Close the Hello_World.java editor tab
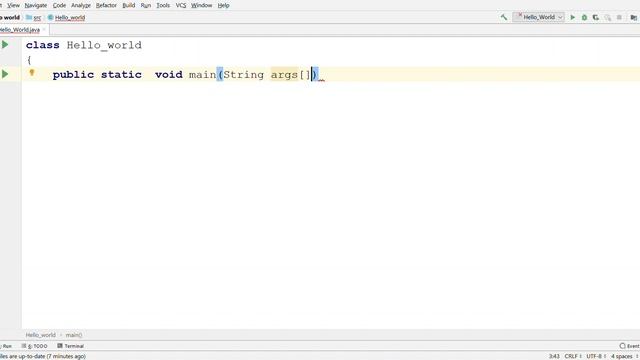 tap(44, 30)
